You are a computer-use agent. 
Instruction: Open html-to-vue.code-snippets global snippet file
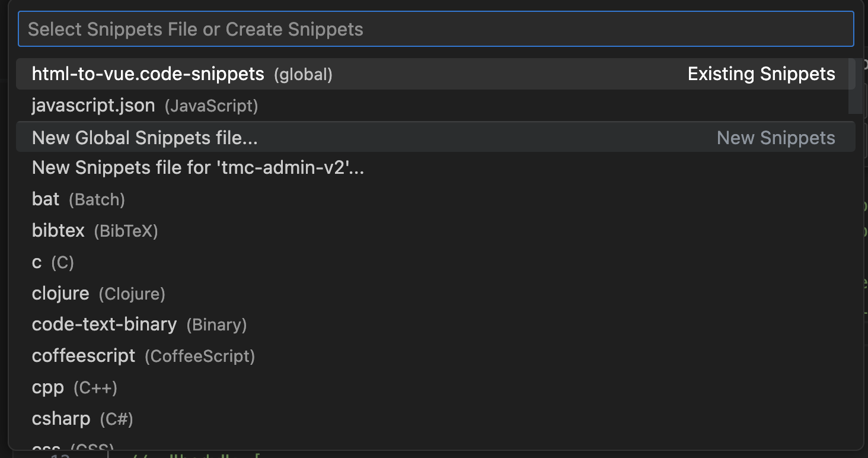(x=436, y=74)
